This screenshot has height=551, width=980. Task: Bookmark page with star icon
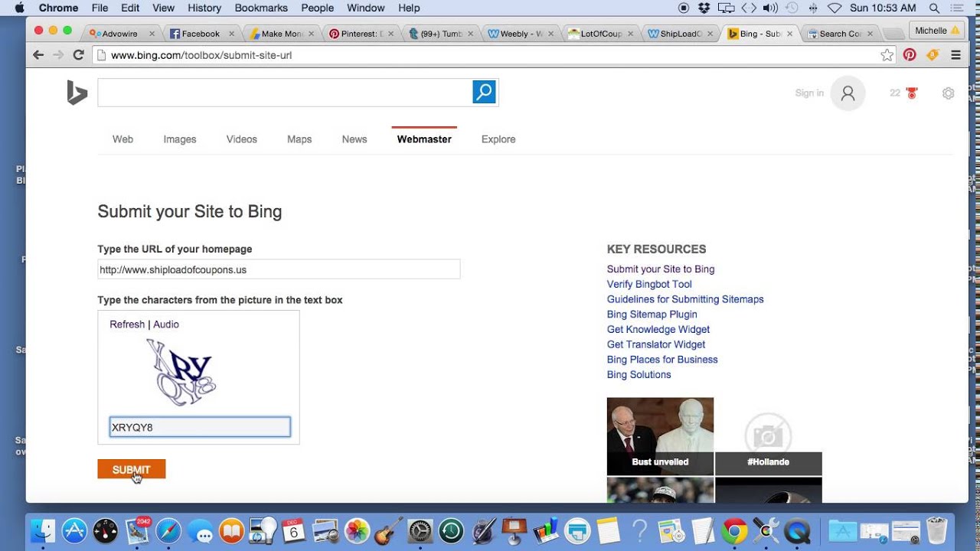click(x=887, y=55)
